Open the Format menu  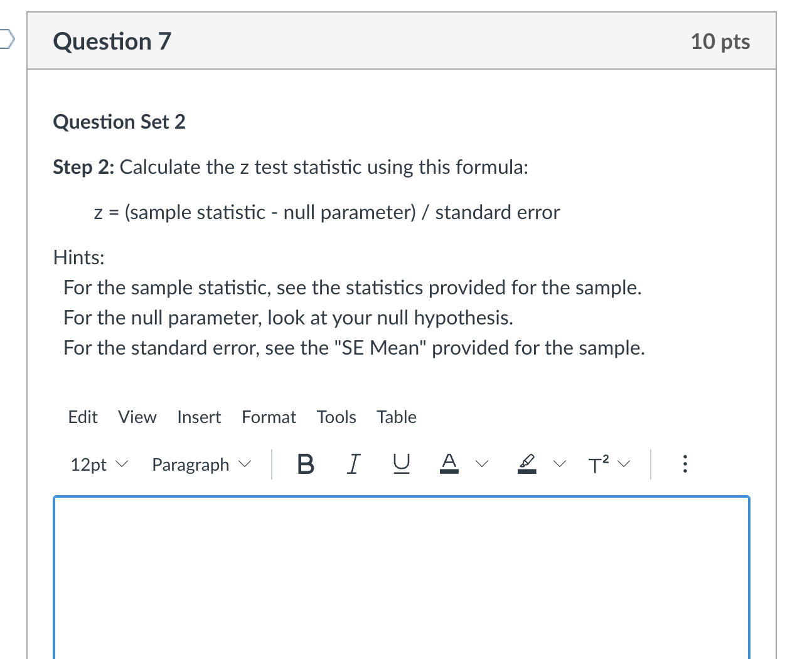coord(269,417)
